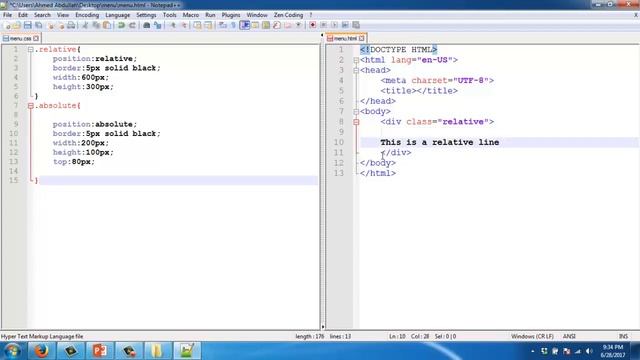Click the file monitoring toolbar icon
The height and width of the screenshot is (360, 640).
[299, 25]
